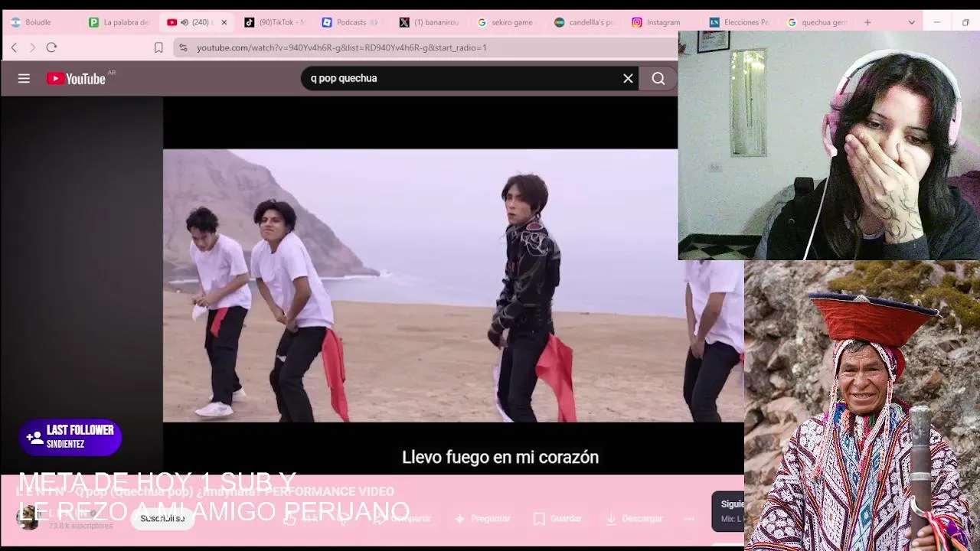Open the three-dot more actions menu
Viewport: 980px width, 551px height.
tap(689, 518)
